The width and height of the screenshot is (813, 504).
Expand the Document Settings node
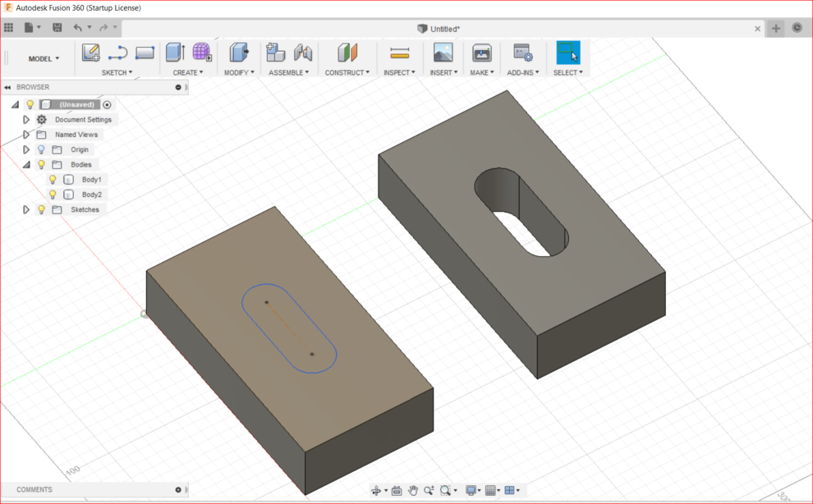[x=26, y=119]
